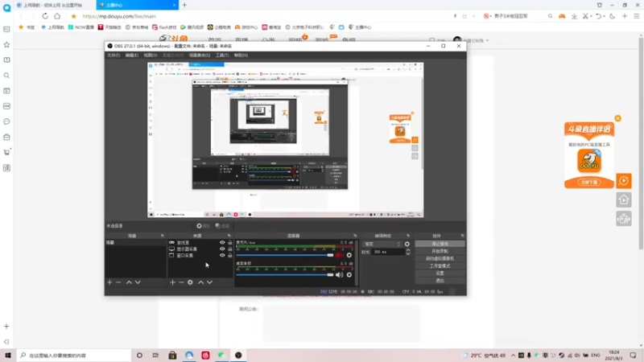Open OBS settings from the controls panel

tap(440, 273)
